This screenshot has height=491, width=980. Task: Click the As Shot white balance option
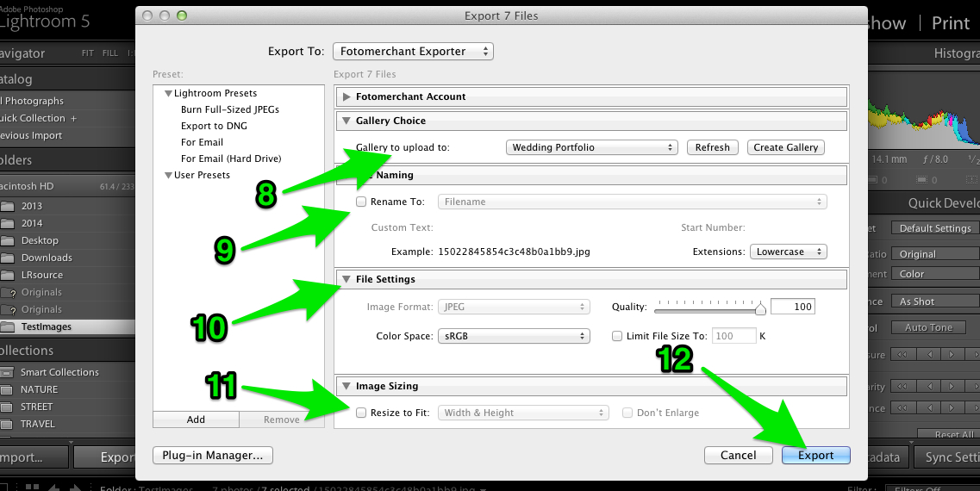935,301
